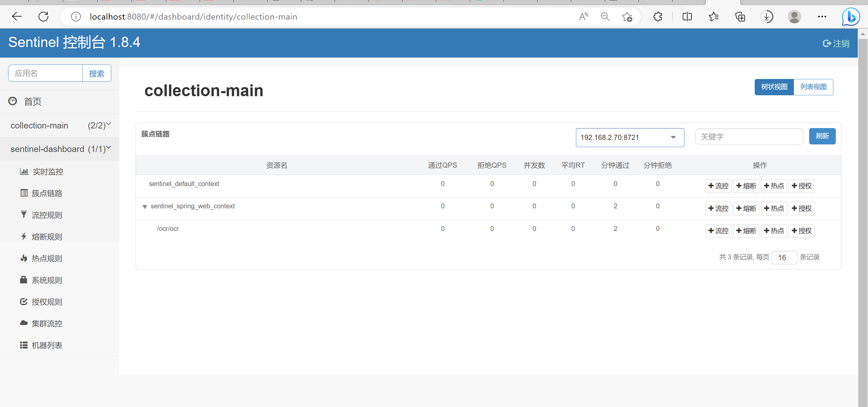
Task: Switch to 列表视图 (list view)
Action: click(x=813, y=87)
